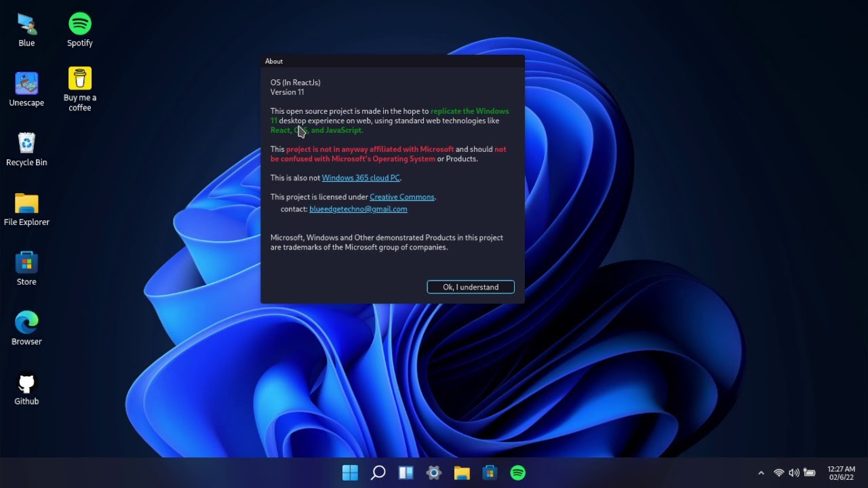
Task: Open Spotify from the taskbar
Action: click(517, 473)
